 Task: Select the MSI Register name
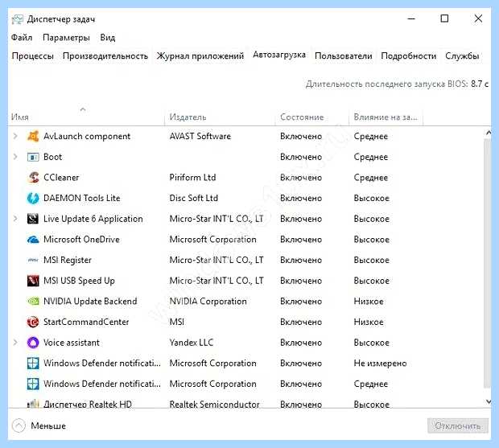click(x=68, y=260)
